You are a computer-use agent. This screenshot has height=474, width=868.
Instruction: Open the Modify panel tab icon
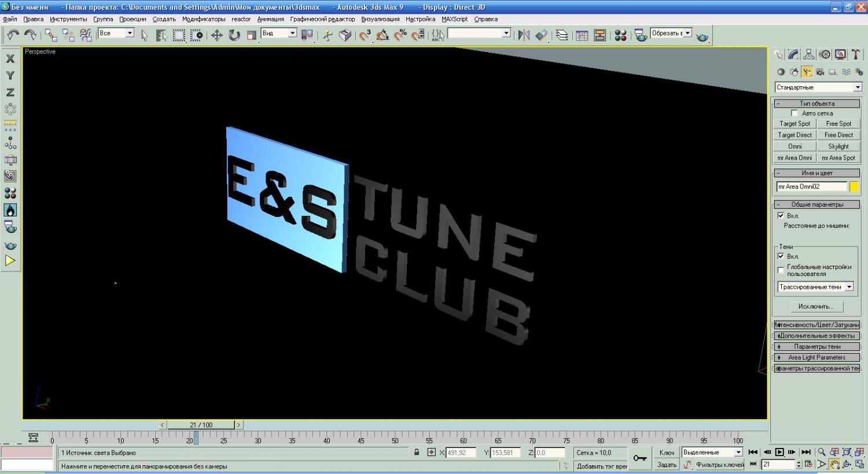click(x=793, y=54)
